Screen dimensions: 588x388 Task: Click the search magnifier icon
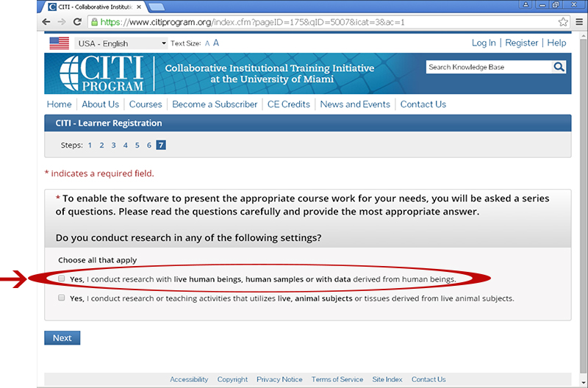click(x=559, y=67)
